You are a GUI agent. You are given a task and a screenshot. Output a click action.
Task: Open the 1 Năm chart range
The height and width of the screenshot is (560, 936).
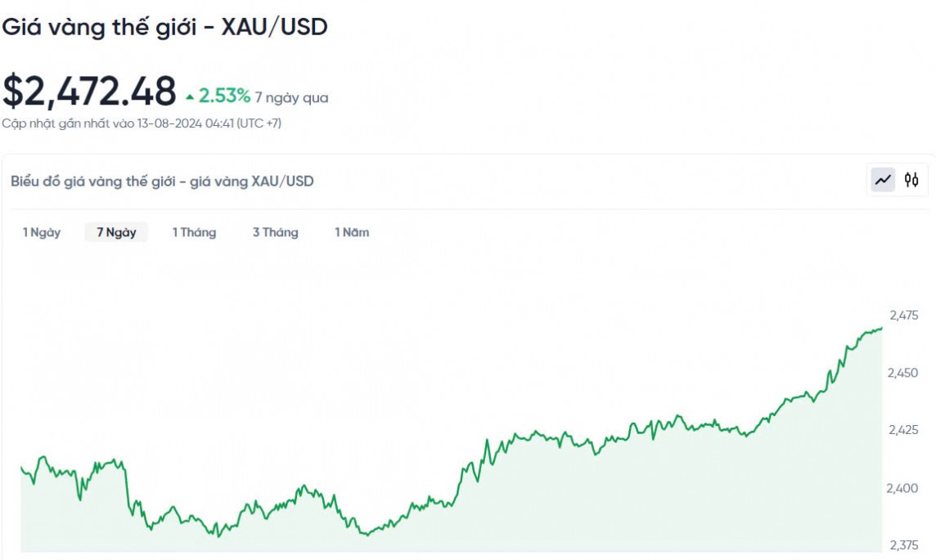coord(352,232)
